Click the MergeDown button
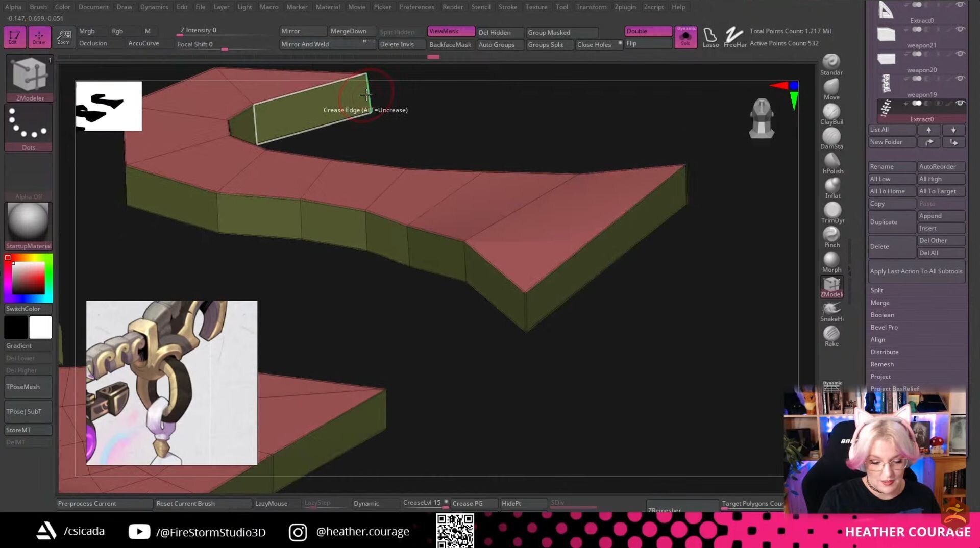The height and width of the screenshot is (548, 980). click(352, 31)
